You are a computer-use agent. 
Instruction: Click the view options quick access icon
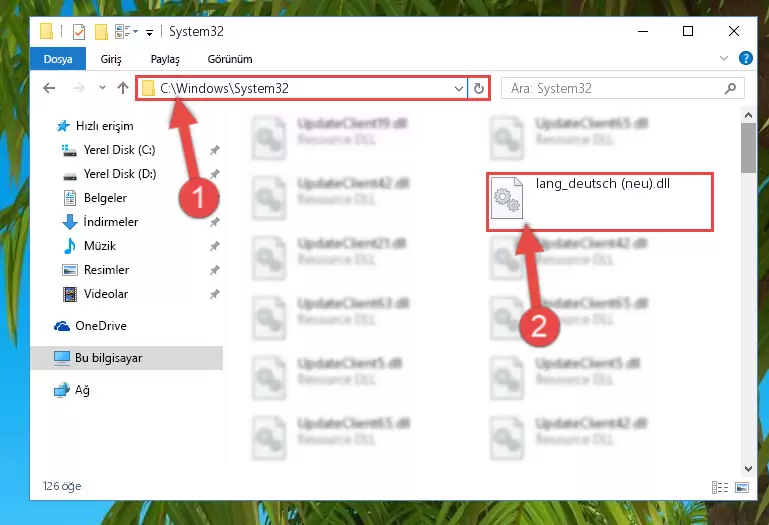[126, 32]
